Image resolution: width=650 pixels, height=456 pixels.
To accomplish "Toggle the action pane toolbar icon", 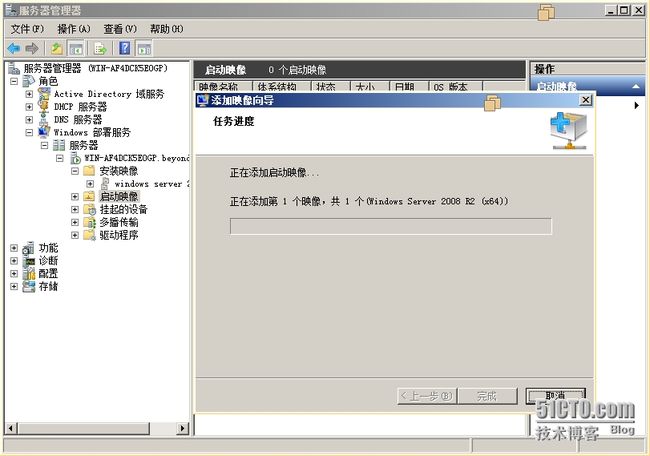I will point(144,49).
